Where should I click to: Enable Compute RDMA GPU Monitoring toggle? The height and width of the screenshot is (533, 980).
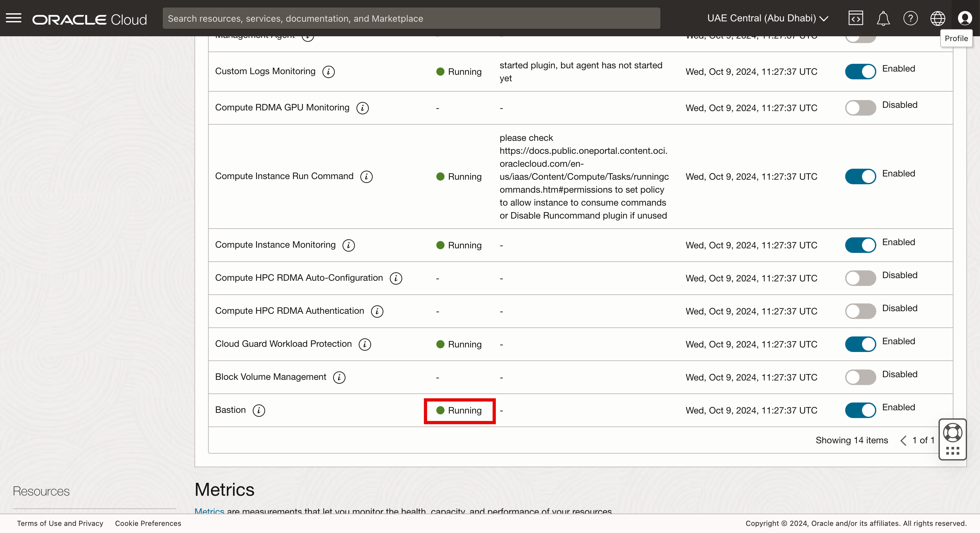click(x=860, y=108)
